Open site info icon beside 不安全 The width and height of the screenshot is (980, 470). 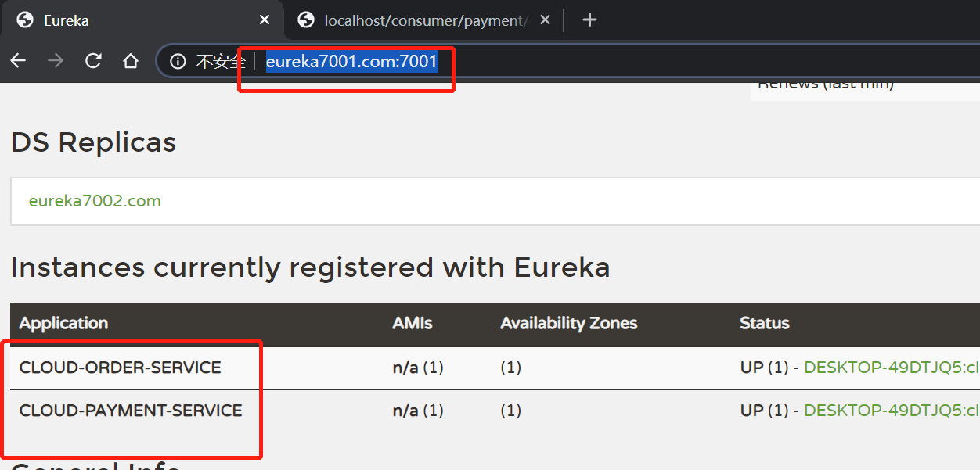point(178,61)
